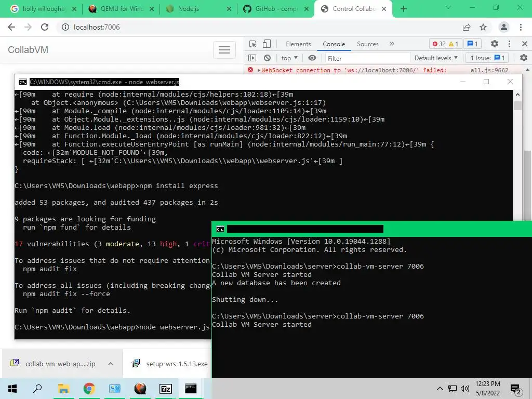
Task: Create a live expression with the eye icon
Action: point(312,58)
